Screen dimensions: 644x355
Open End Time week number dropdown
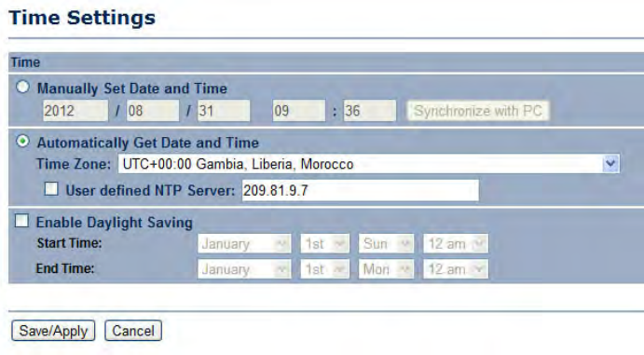[x=325, y=269]
